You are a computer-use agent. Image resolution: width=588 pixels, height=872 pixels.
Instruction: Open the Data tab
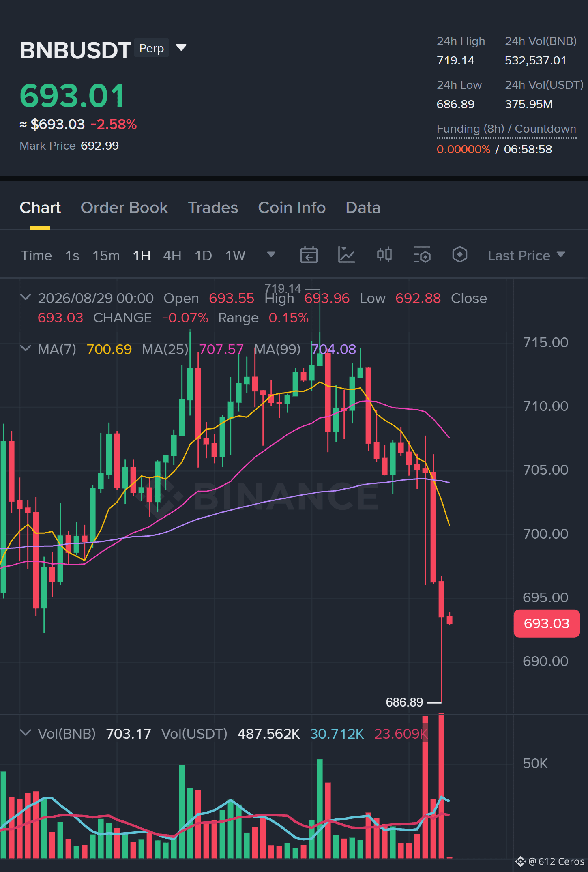coord(363,208)
